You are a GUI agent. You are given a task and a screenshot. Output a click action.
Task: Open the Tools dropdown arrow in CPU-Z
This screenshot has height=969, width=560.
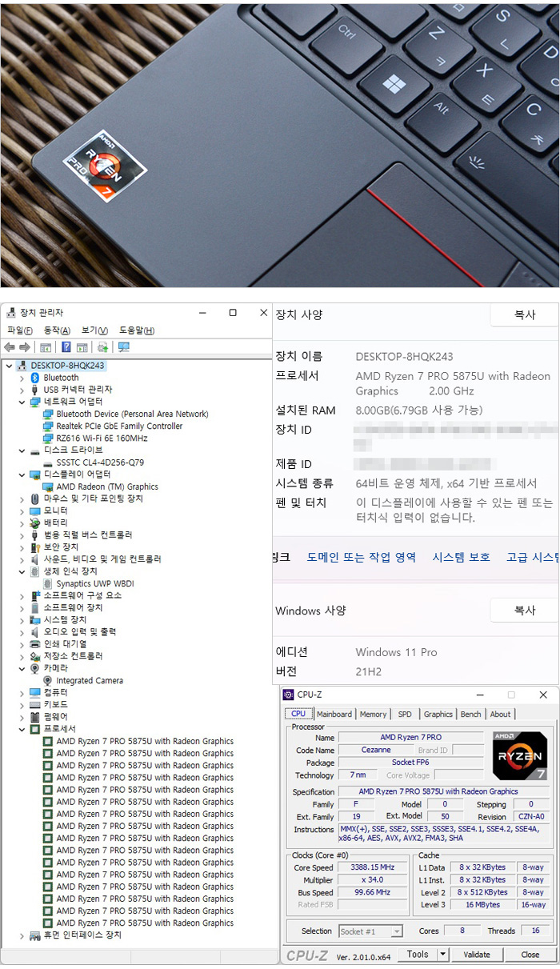(442, 955)
